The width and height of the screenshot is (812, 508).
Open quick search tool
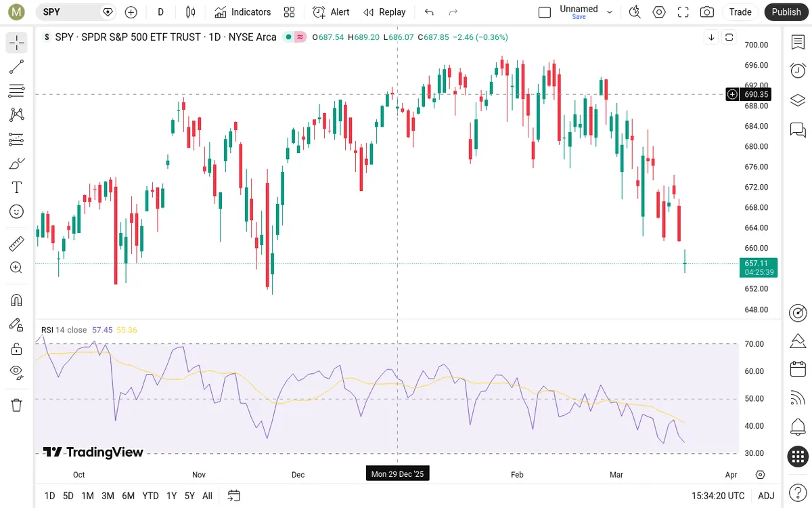click(635, 12)
